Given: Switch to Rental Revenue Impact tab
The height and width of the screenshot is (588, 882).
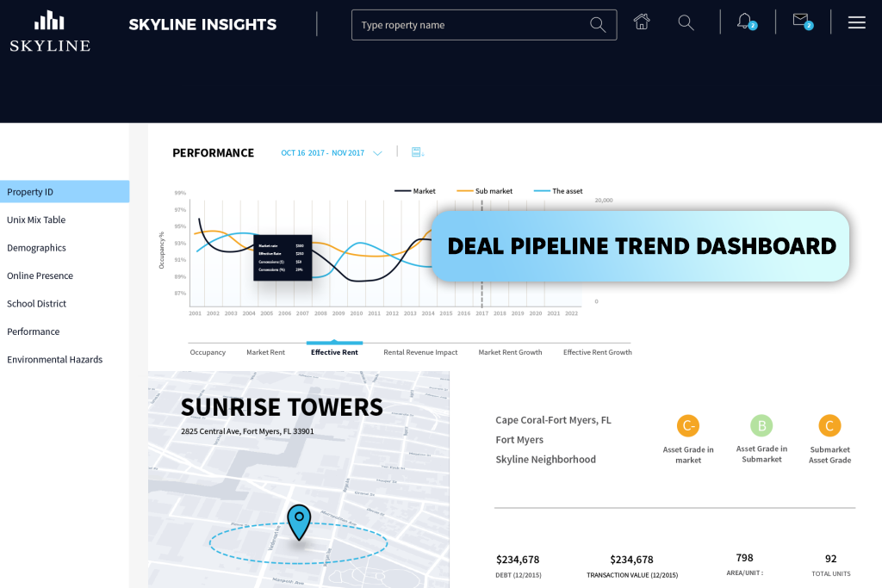Looking at the screenshot, I should (x=420, y=352).
